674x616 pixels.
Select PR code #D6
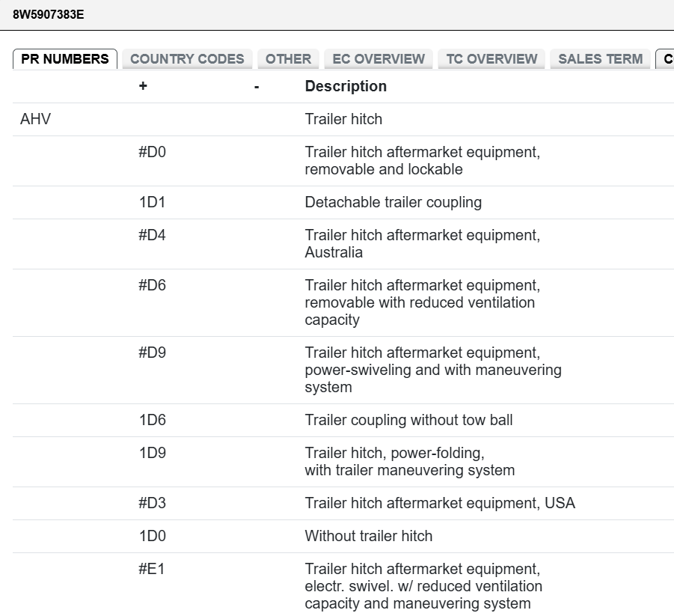153,285
